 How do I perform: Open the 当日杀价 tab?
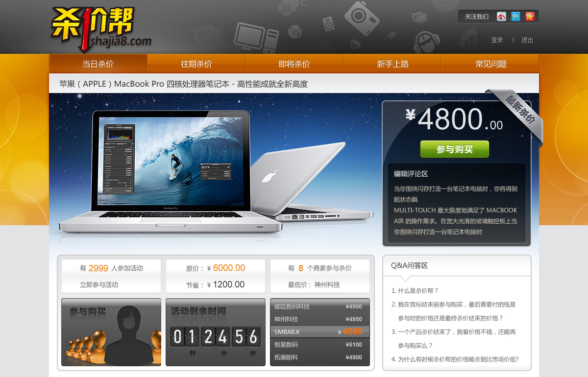click(98, 64)
